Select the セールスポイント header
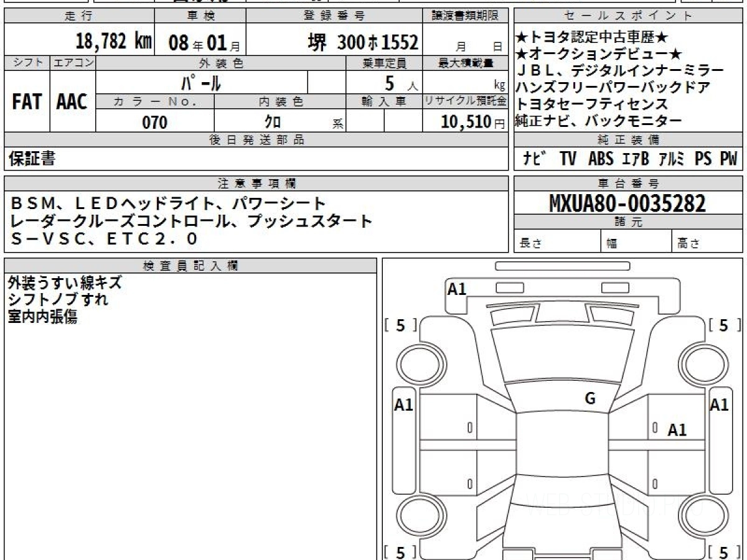This screenshot has height=560, width=747. (627, 16)
